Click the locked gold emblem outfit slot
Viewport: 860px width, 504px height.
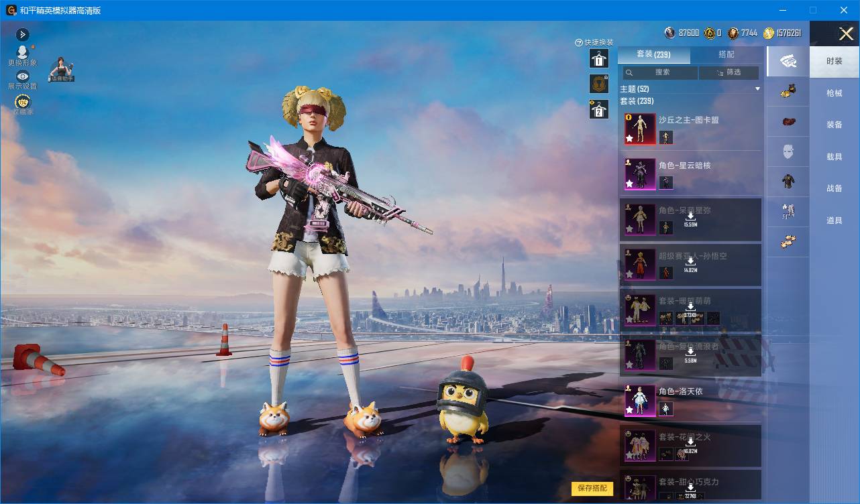(599, 84)
